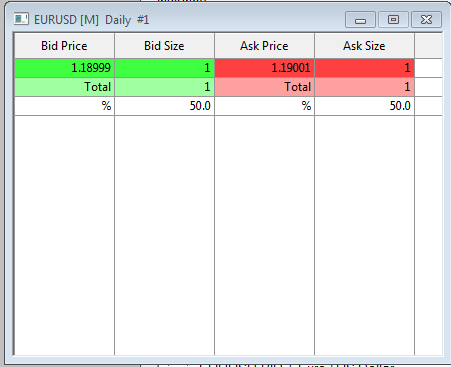451x367 pixels.
Task: Click bid price 1.18999 cell
Action: (x=64, y=68)
